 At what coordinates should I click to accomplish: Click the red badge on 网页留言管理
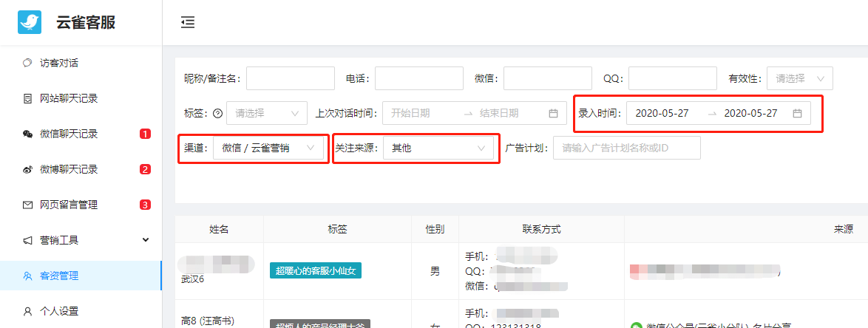point(145,205)
